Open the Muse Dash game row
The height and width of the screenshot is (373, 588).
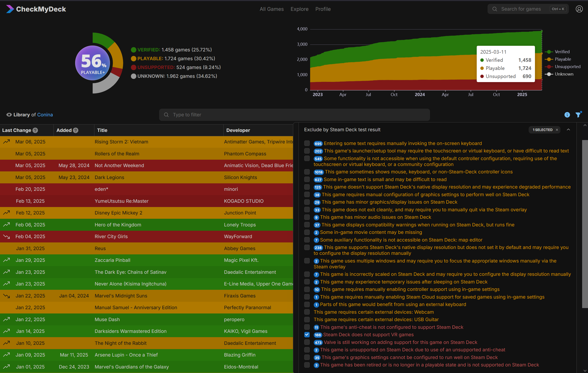(107, 319)
